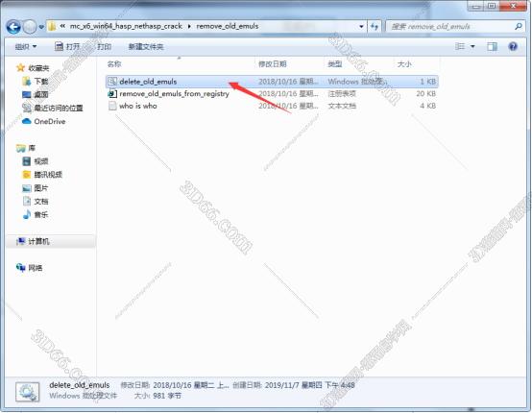Image resolution: width=532 pixels, height=413 pixels.
Task: Click the 打印 toolbar button
Action: pyautogui.click(x=104, y=46)
